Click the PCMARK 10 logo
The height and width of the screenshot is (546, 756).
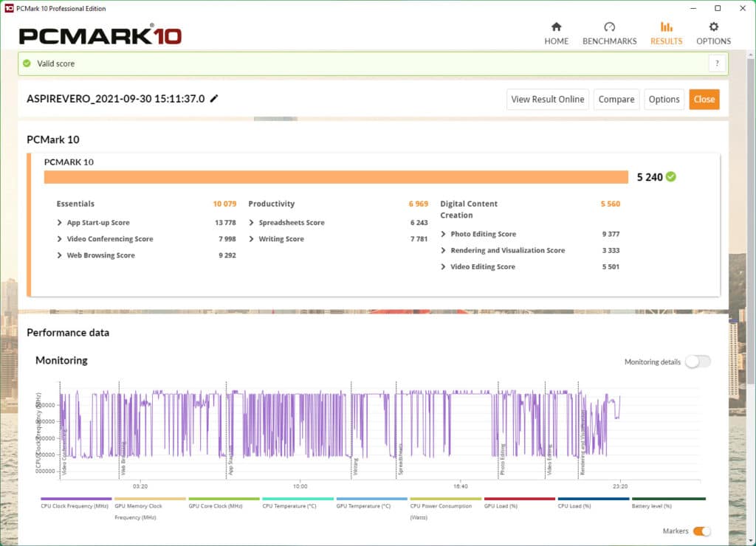click(x=100, y=35)
